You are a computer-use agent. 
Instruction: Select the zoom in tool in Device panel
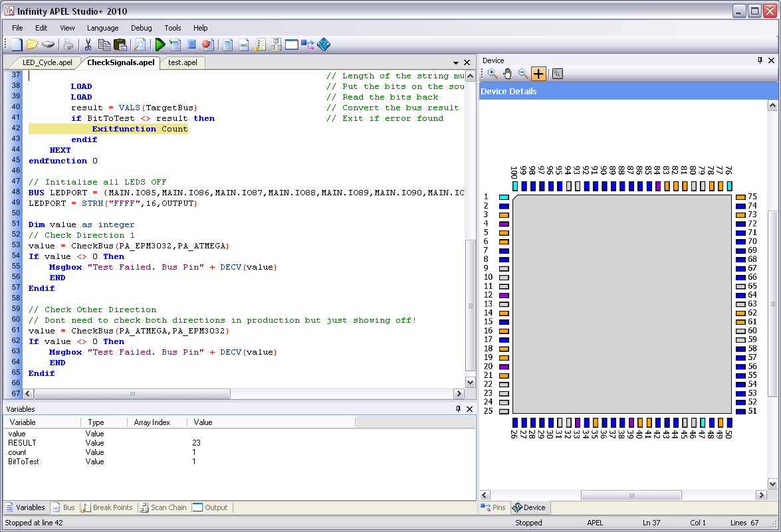coord(493,74)
